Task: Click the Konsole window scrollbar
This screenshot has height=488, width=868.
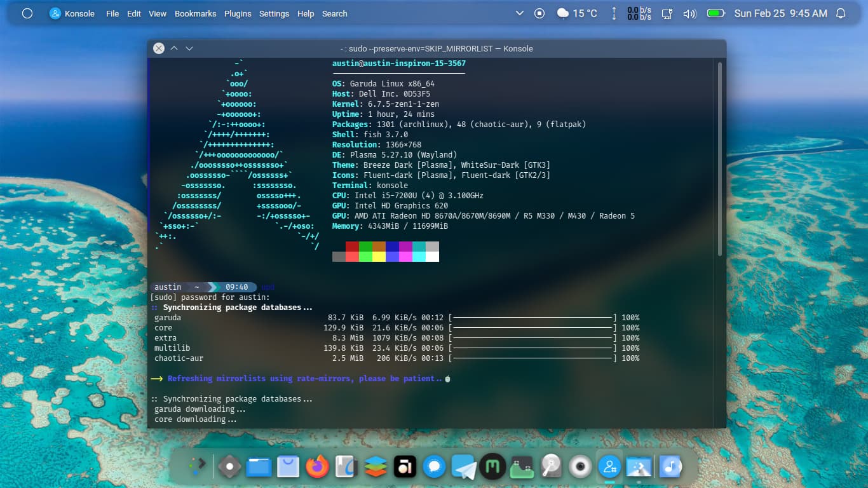Action: 720,159
